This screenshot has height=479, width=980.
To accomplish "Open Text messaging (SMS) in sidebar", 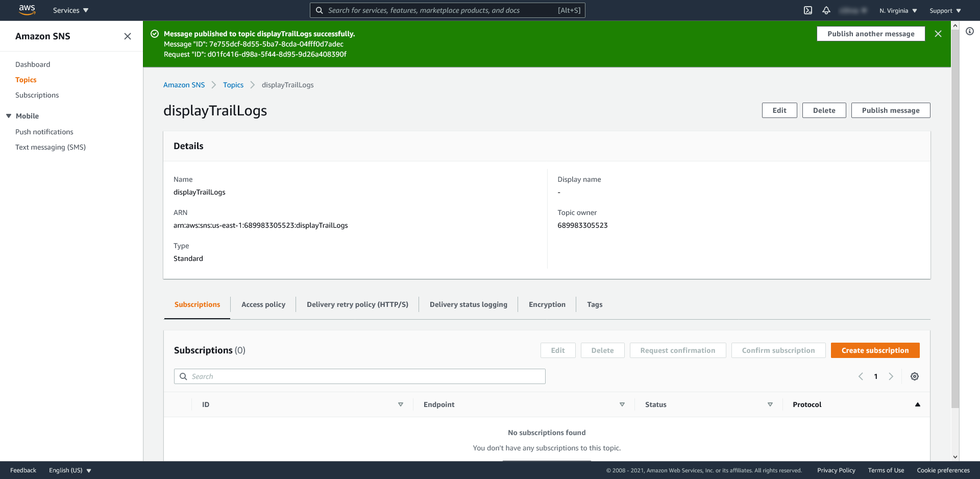I will click(x=51, y=147).
